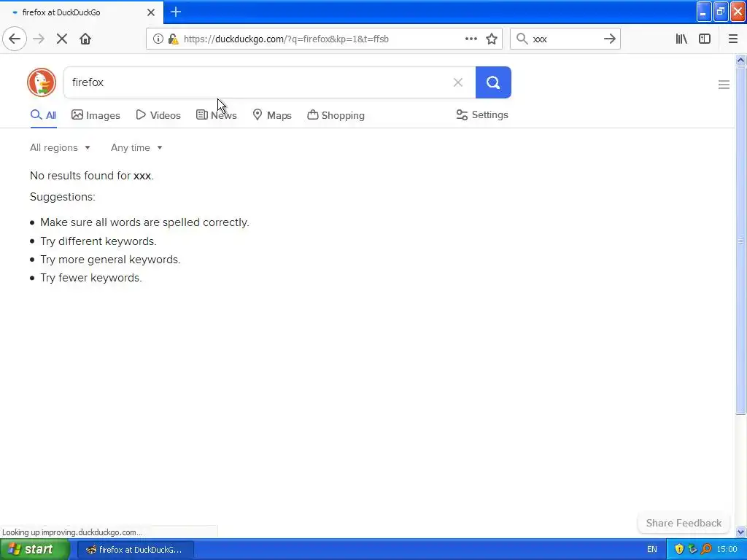This screenshot has height=560, width=747.
Task: Show site information icon in address bar
Action: (158, 39)
